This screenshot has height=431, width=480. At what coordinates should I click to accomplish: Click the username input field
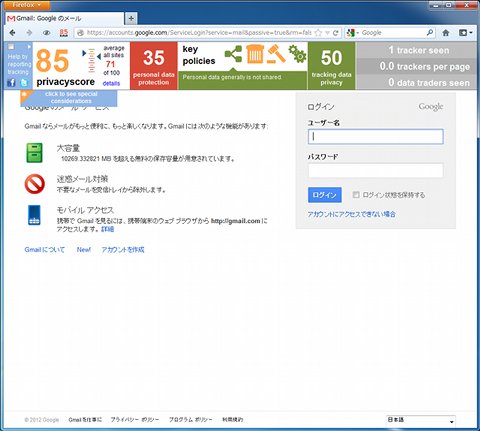click(x=376, y=137)
